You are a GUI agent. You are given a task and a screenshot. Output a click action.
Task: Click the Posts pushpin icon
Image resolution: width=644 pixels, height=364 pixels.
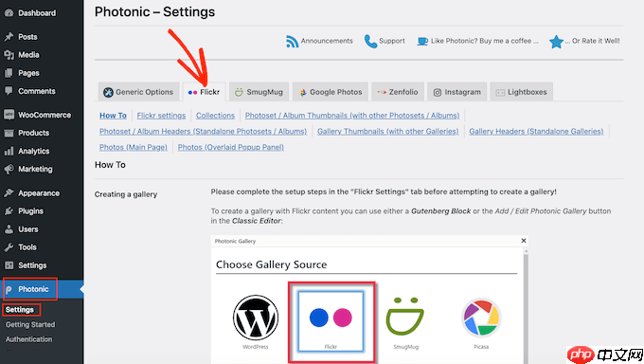coord(9,37)
